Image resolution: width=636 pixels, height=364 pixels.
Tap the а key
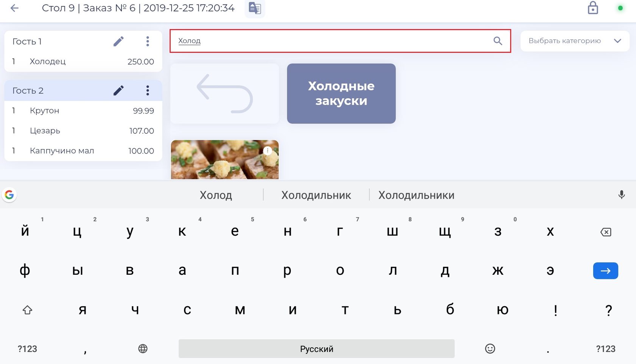182,270
